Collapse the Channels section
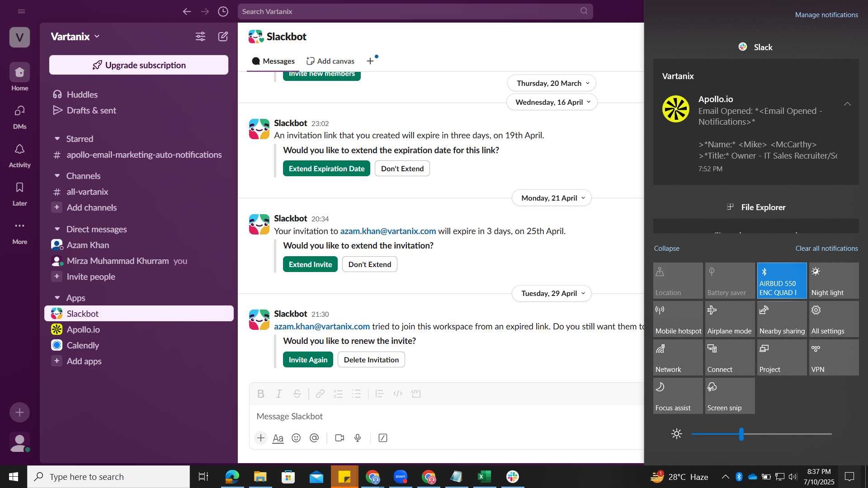This screenshot has height=488, width=868. tap(57, 176)
